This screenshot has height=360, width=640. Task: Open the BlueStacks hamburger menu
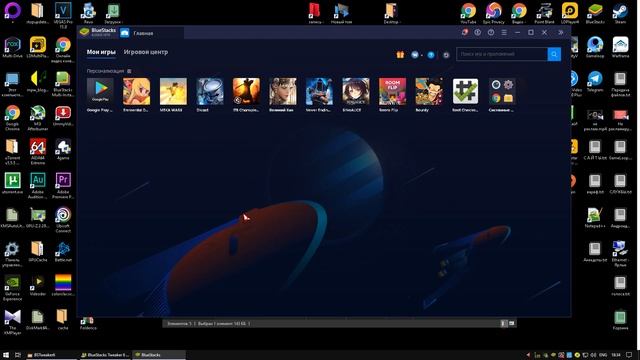pyautogui.click(x=504, y=32)
